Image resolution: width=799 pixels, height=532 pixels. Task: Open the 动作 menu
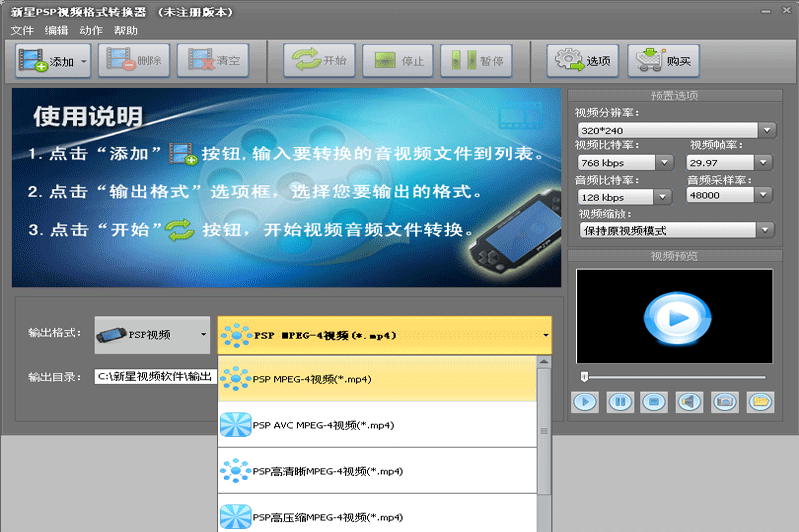[91, 31]
